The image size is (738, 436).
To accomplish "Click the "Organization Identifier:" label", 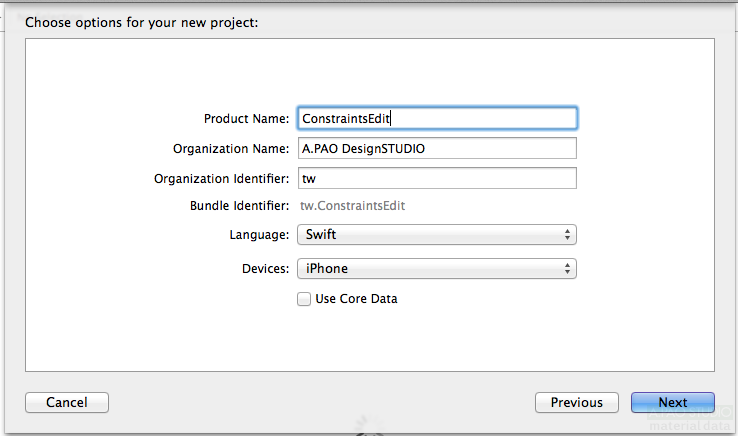I will pos(221,178).
